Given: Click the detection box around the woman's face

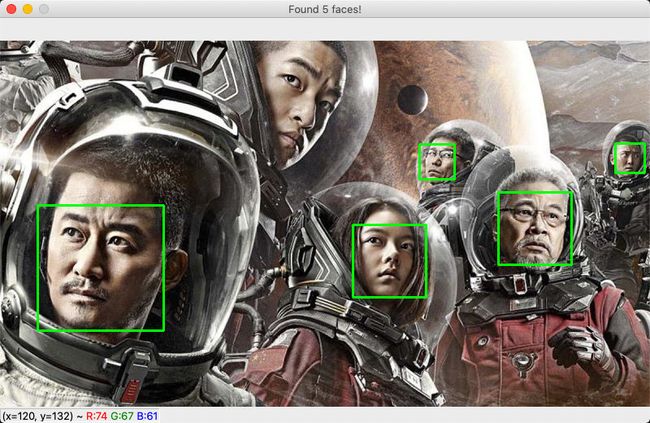Looking at the screenshot, I should 390,261.
